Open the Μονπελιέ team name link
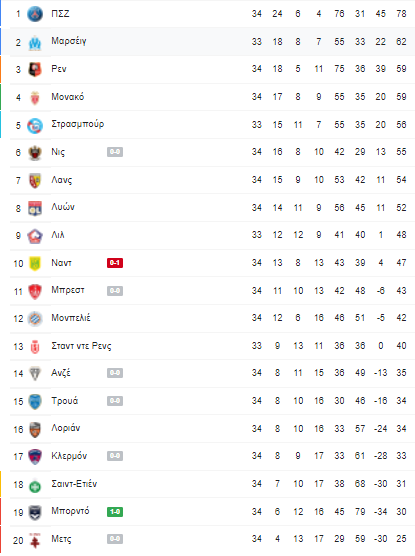415x556 pixels. (71, 318)
